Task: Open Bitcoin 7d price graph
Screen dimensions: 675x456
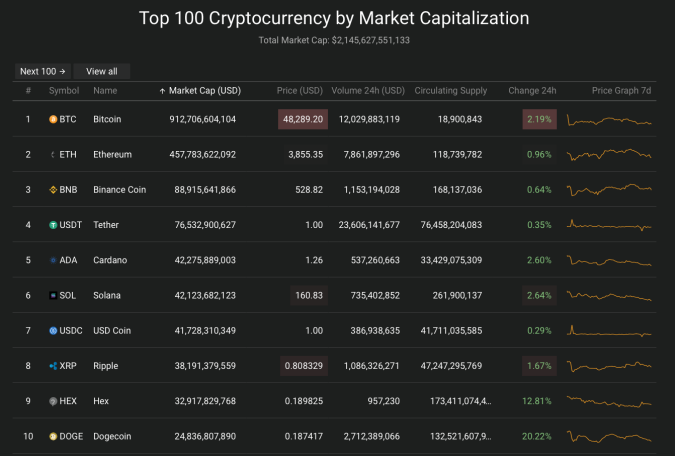Action: tap(609, 120)
